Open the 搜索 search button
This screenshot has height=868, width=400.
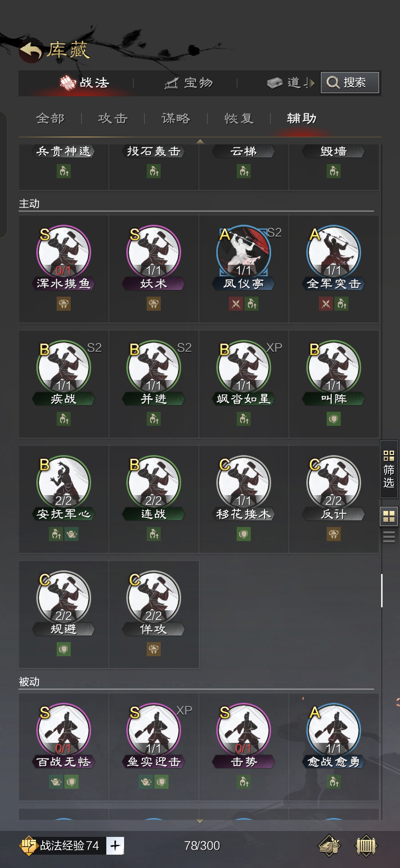click(350, 82)
